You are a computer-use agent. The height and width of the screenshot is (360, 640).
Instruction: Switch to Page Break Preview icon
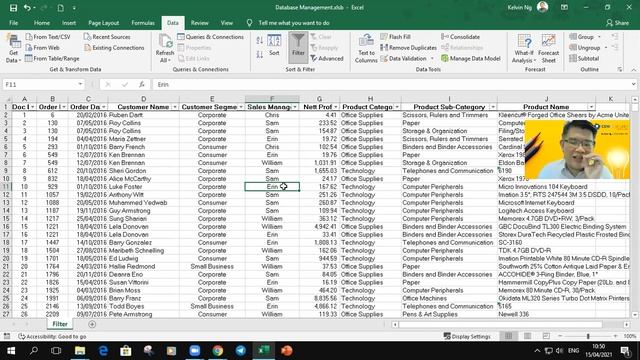point(546,336)
